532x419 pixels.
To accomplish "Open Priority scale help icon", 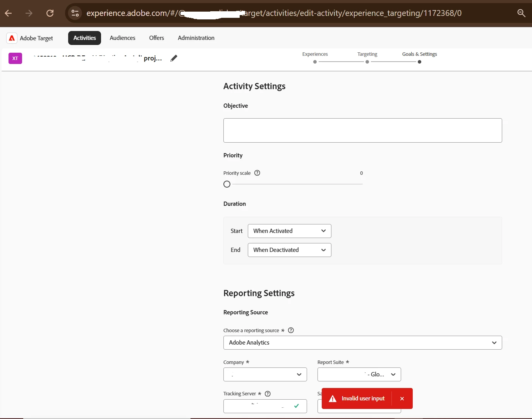I will 257,173.
